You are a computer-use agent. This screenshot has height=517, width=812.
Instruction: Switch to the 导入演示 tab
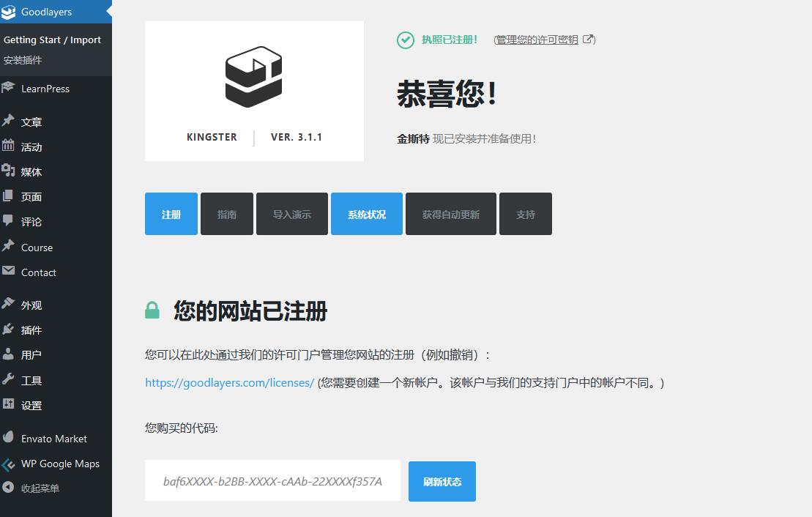291,214
